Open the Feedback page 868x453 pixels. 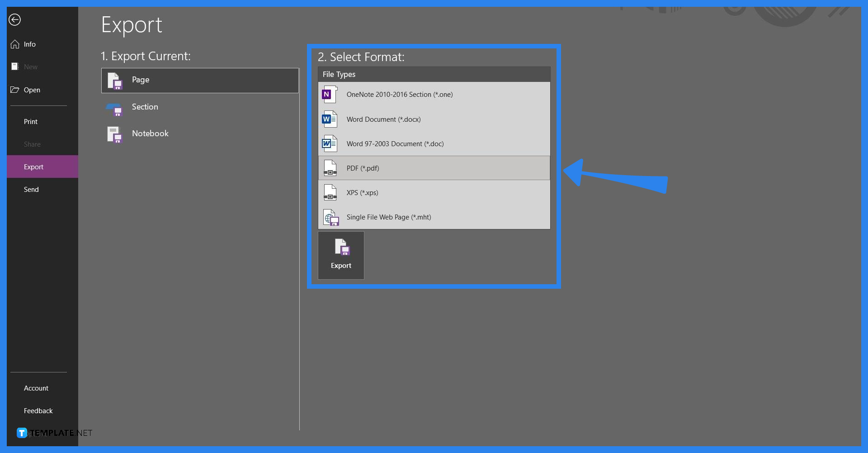click(38, 410)
